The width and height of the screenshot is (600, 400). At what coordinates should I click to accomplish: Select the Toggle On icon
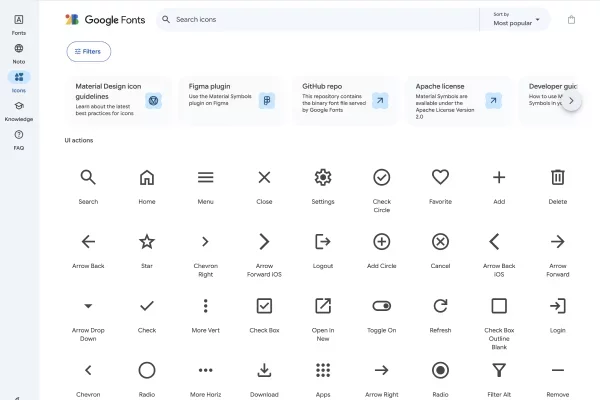[381, 306]
